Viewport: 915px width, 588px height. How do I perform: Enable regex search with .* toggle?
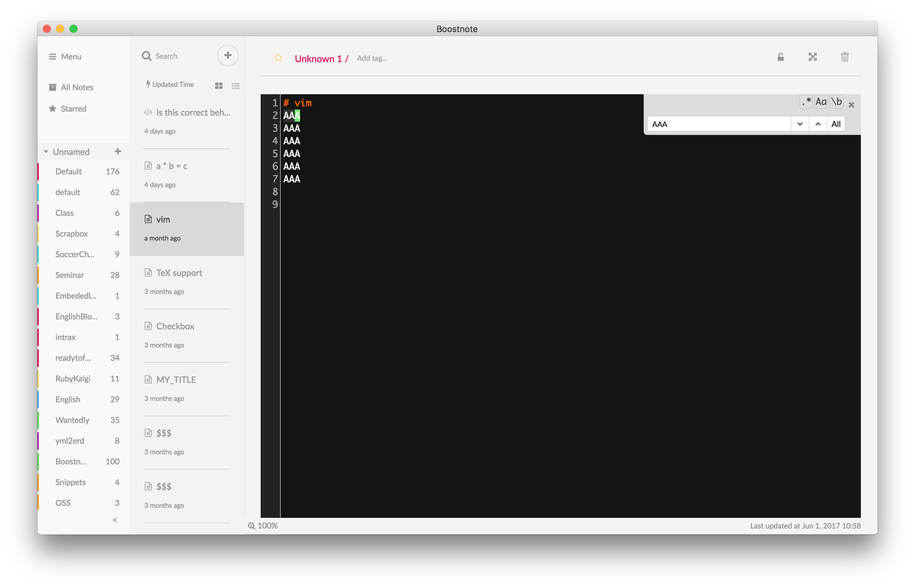point(806,102)
